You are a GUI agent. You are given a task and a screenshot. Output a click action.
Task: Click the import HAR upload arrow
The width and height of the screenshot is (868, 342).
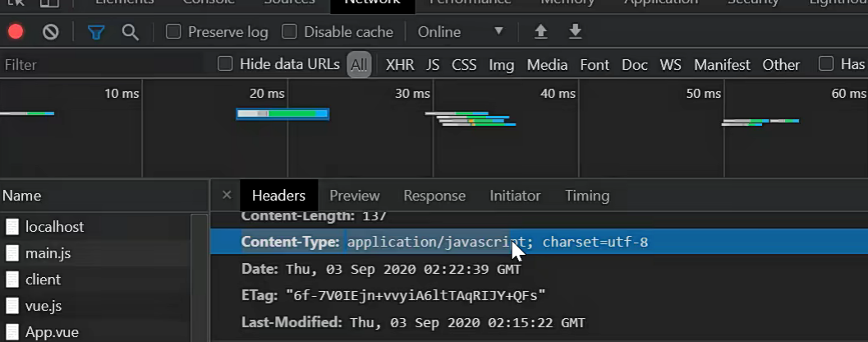pyautogui.click(x=540, y=32)
